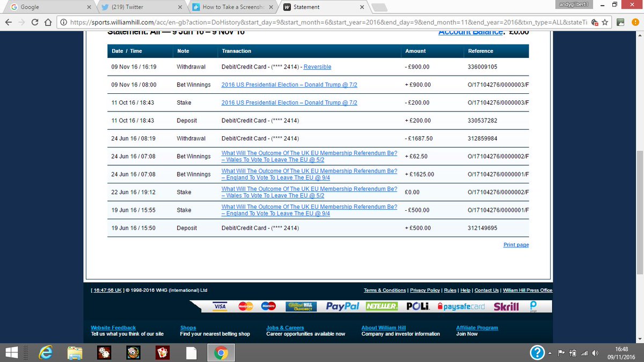Open the volume speaker tray icon
The image size is (644, 362).
coord(595,353)
